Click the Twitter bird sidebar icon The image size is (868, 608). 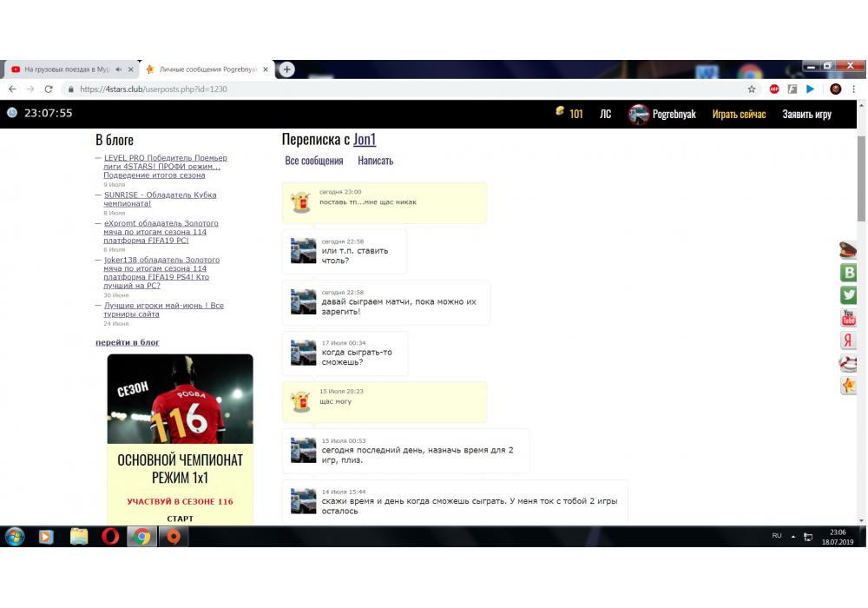pyautogui.click(x=849, y=295)
